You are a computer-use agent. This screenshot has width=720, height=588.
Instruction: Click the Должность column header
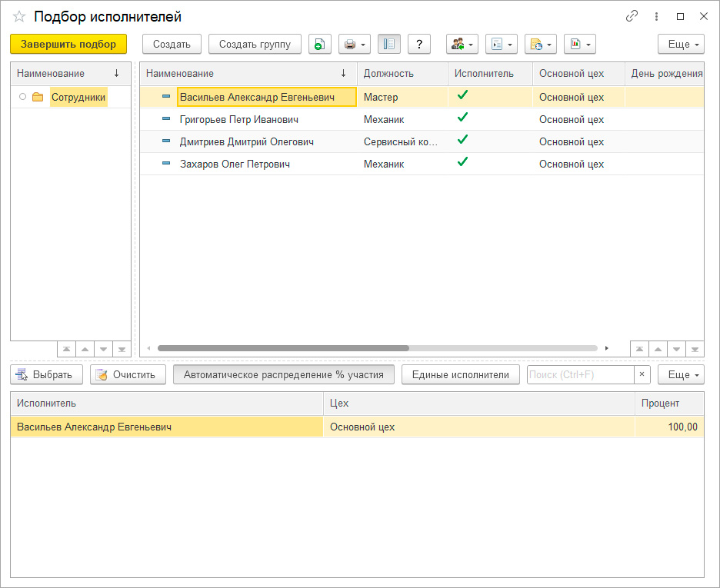click(403, 73)
